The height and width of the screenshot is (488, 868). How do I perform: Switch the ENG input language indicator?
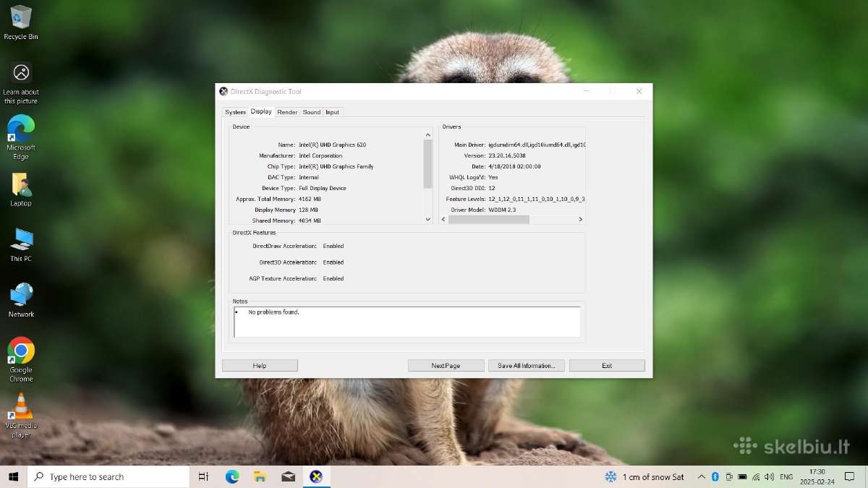786,477
